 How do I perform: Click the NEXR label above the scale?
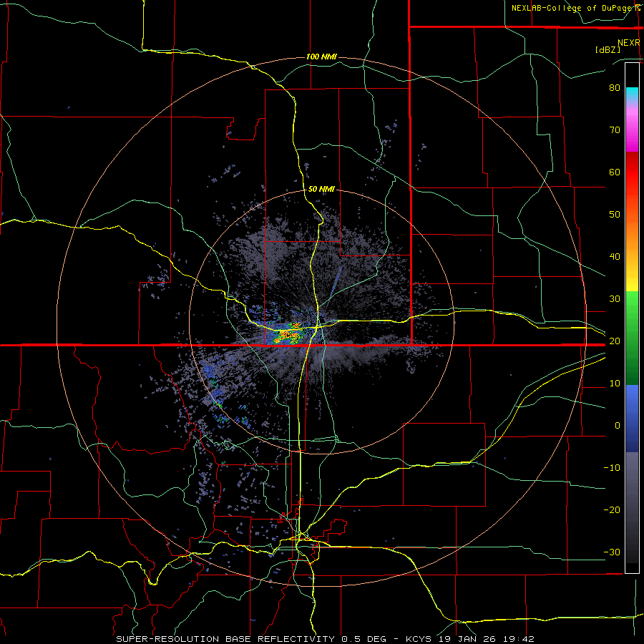click(x=628, y=43)
